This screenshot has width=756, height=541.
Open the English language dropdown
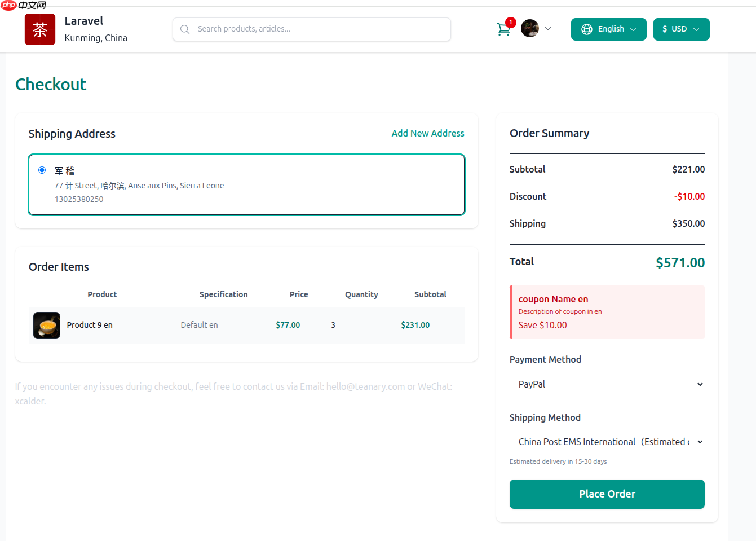[x=609, y=29]
